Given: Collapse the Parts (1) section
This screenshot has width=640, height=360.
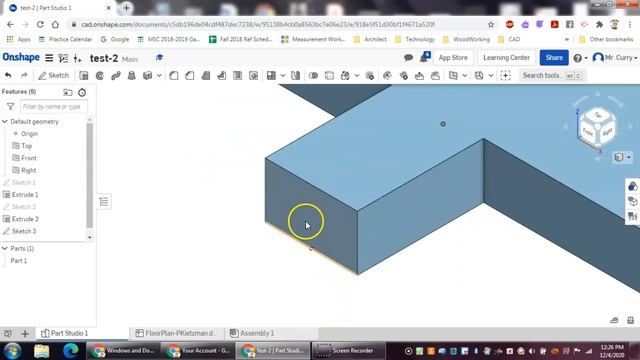Looking at the screenshot, I should point(5,248).
